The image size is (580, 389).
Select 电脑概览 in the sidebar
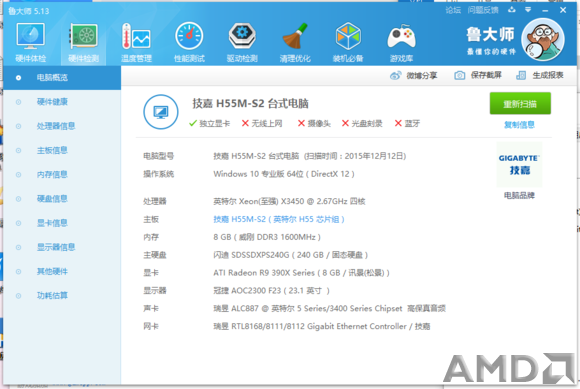pyautogui.click(x=62, y=78)
